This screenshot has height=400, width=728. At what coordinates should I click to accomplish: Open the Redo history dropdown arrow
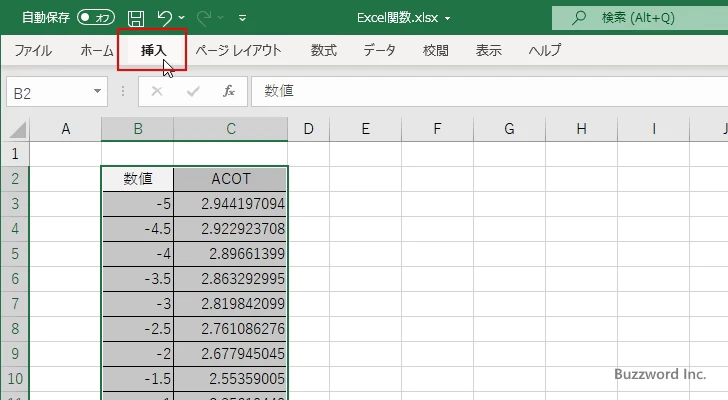tap(221, 18)
